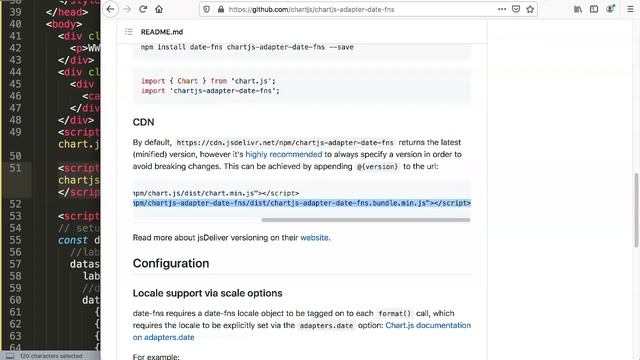This screenshot has width=640, height=360.
Task: Open the Firefox account icon
Action: [610, 9]
